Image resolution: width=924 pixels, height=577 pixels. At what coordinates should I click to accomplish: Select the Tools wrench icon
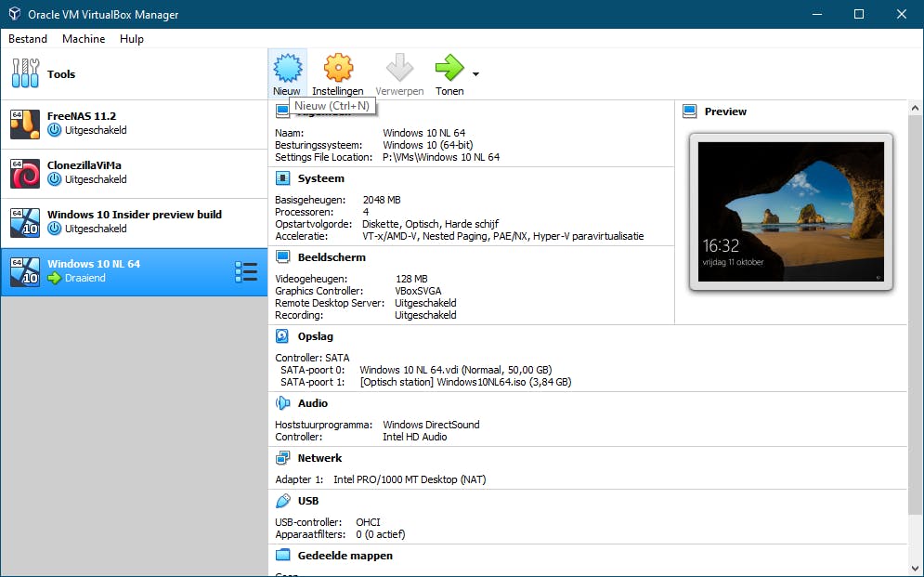[25, 73]
